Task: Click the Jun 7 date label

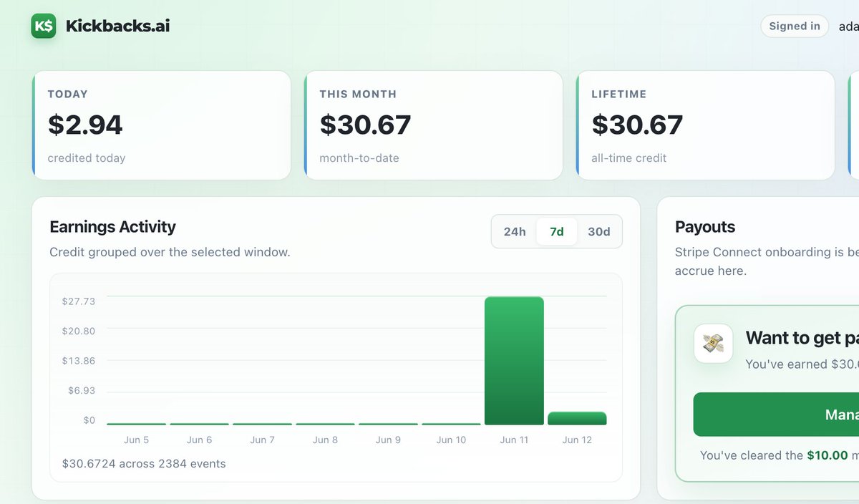Action: 262,440
